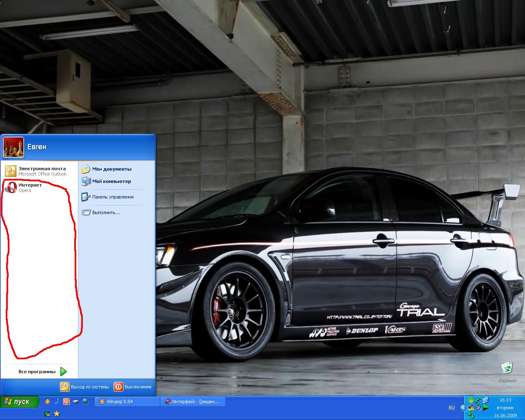
Task: Open Панель управления
Action: pos(107,197)
